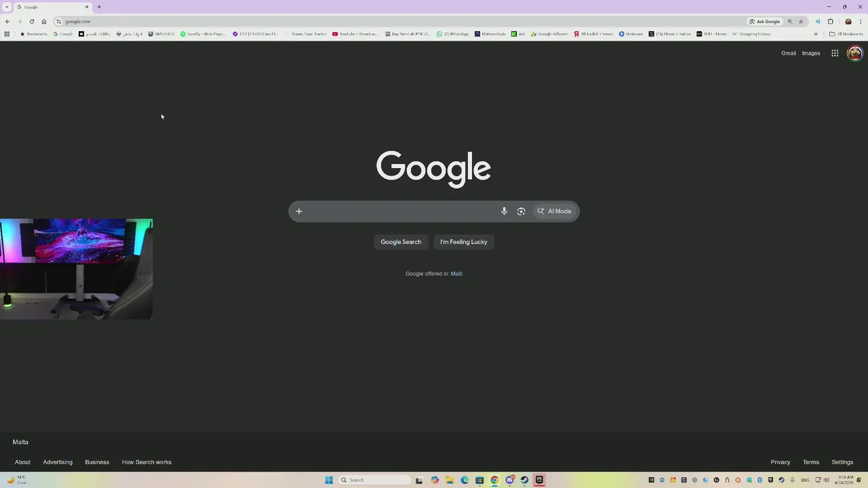Open the YouTube bookmark
This screenshot has height=488, width=868.
click(x=355, y=34)
